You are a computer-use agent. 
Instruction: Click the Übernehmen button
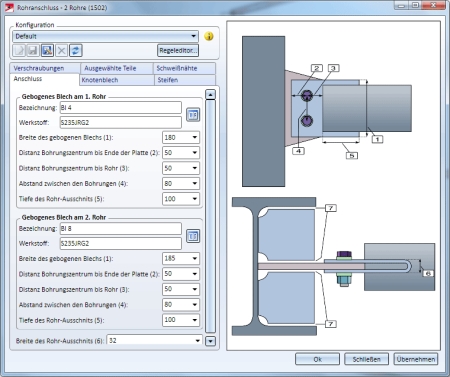pos(416,359)
